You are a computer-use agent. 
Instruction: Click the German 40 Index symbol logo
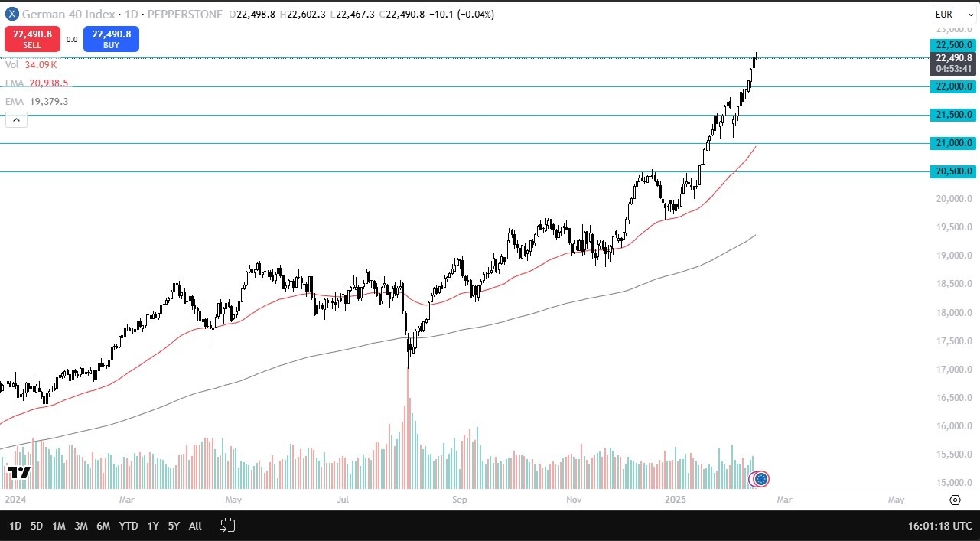[x=11, y=14]
